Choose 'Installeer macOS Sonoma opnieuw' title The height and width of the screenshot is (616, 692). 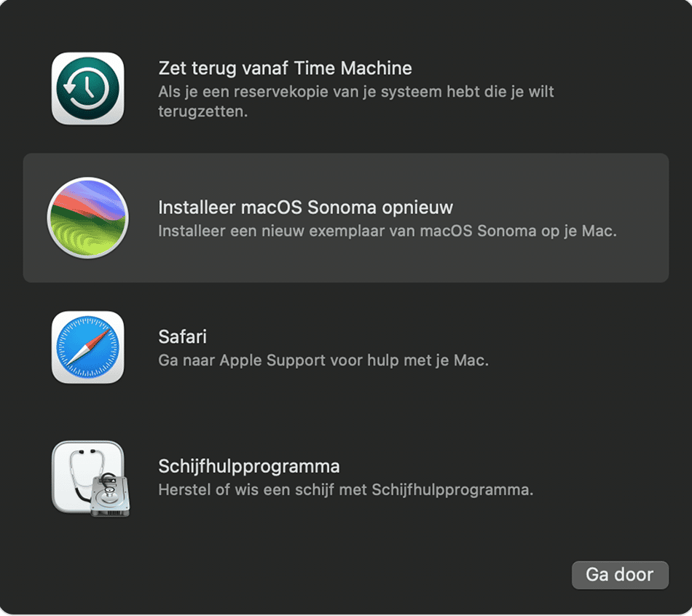click(305, 208)
